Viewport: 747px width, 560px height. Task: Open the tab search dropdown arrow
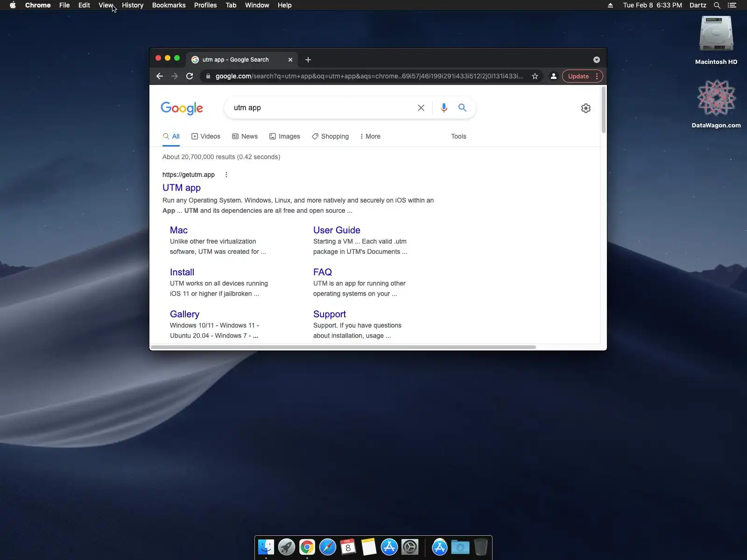[596, 60]
